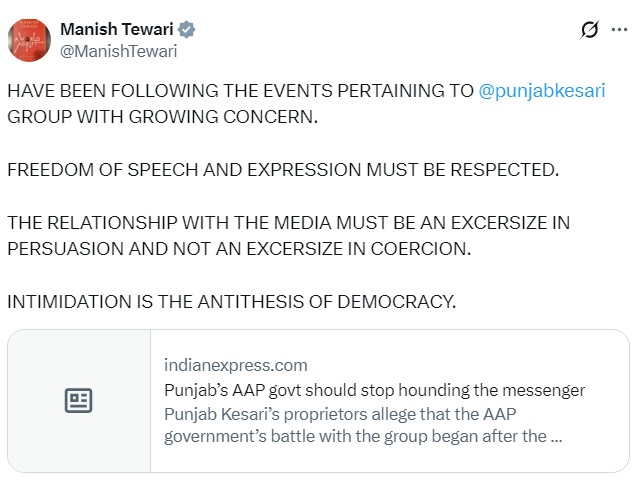Open the Grok slashed-circle icon

coord(589,30)
